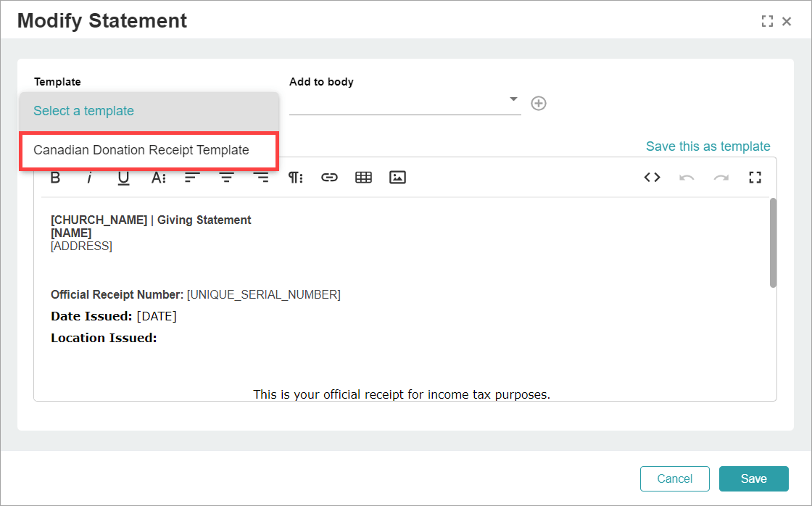Toggle bold formatting in editor toolbar
Screen dimensions: 812x506
[55, 178]
